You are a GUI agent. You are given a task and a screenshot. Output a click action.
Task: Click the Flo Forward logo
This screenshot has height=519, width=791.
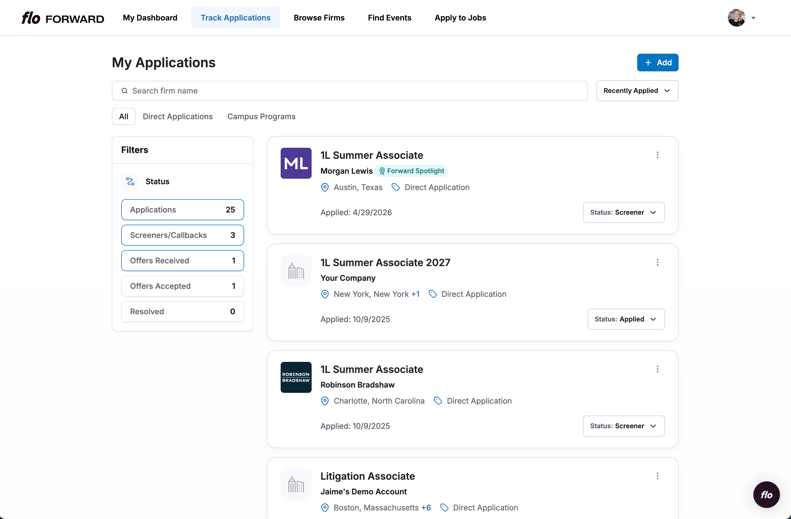point(63,18)
